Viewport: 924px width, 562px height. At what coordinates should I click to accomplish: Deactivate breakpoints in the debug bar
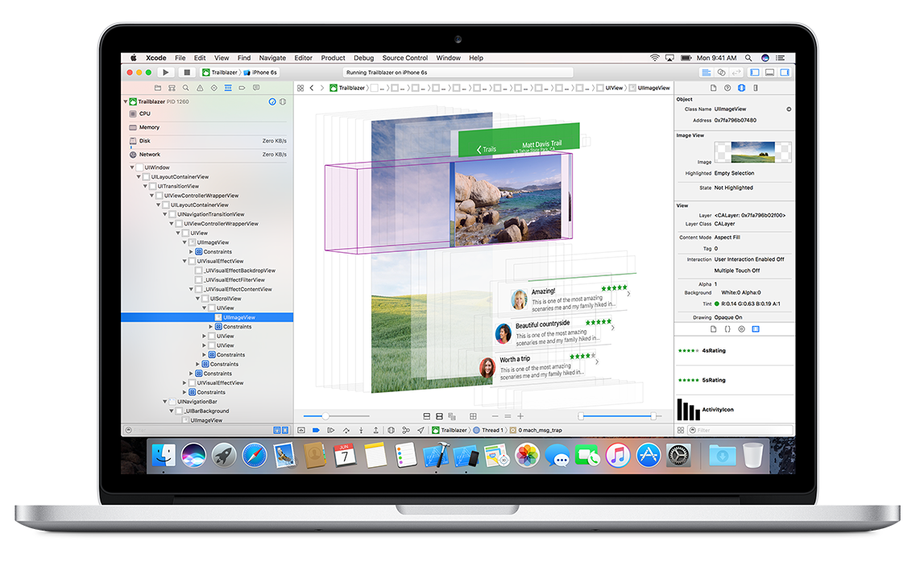click(316, 431)
